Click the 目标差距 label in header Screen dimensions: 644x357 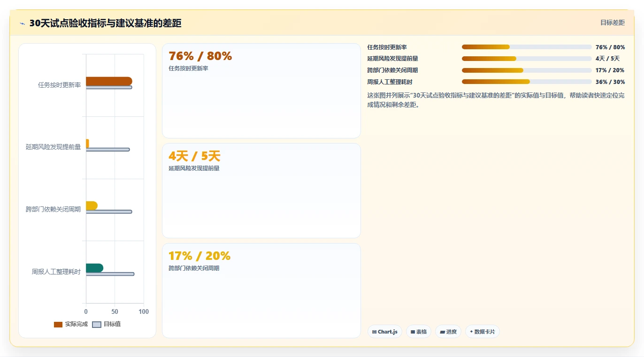point(613,23)
